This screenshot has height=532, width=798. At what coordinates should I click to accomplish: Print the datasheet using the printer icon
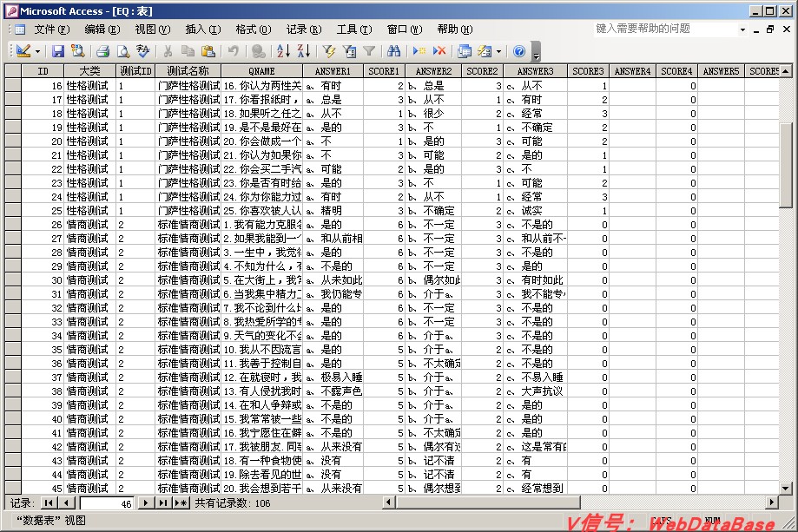click(102, 51)
